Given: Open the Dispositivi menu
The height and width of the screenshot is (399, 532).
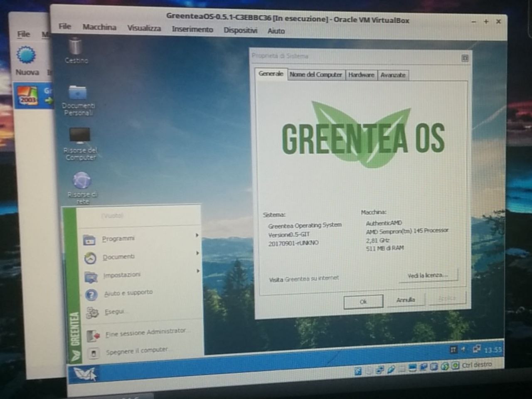Looking at the screenshot, I should pyautogui.click(x=240, y=30).
